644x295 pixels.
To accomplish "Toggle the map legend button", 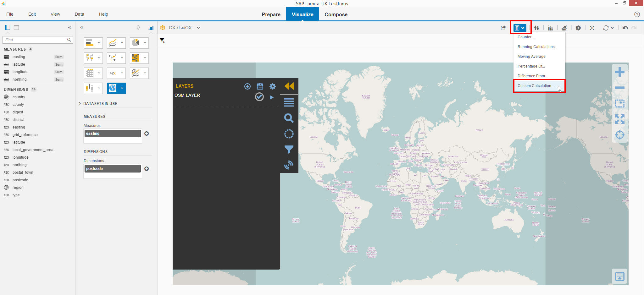I will click(x=619, y=276).
